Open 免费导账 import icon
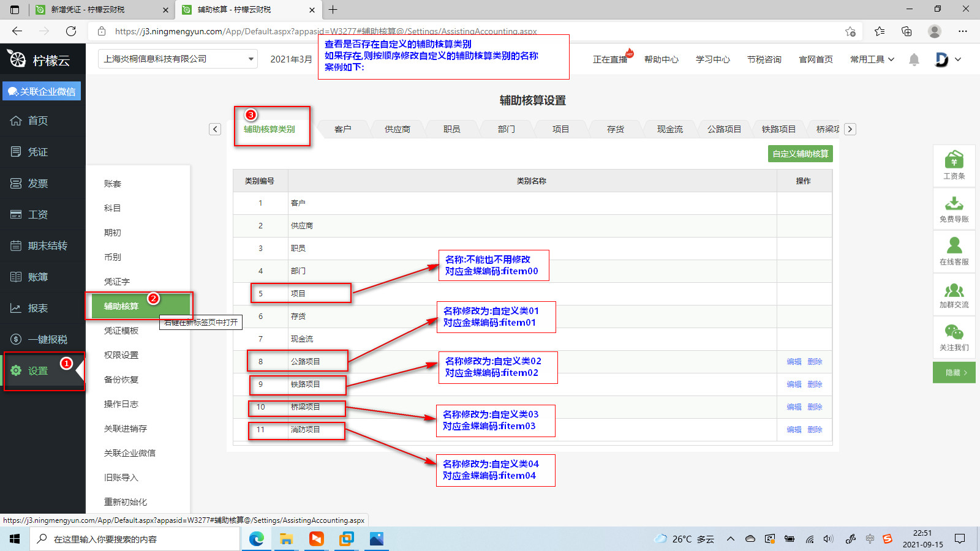Viewport: 980px width, 551px height. (954, 203)
